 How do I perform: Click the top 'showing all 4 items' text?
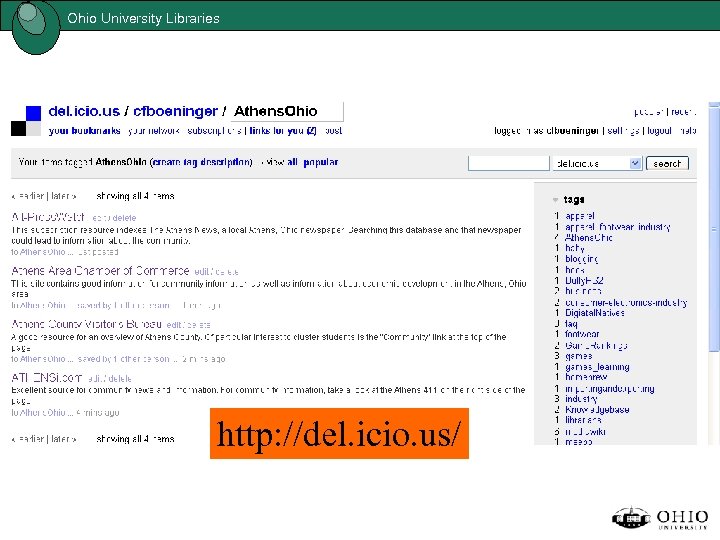click(x=135, y=196)
